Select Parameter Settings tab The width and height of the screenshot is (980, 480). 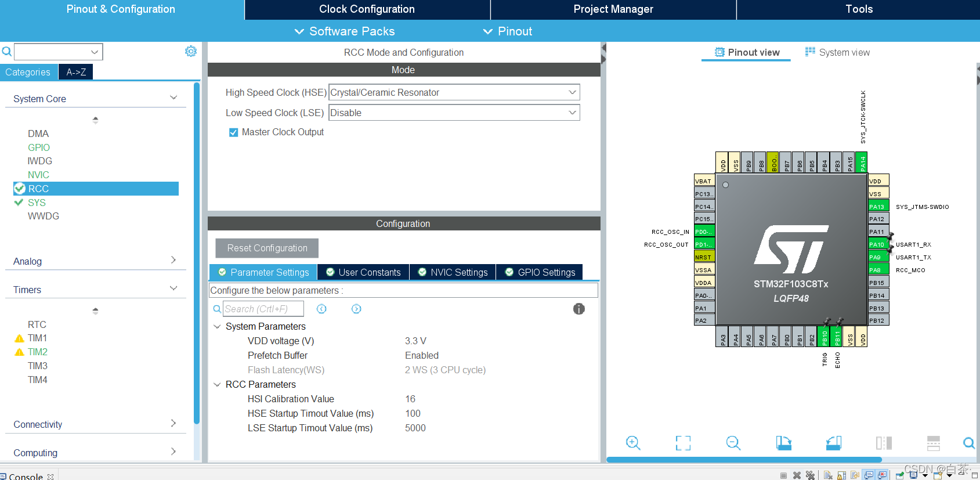point(263,272)
